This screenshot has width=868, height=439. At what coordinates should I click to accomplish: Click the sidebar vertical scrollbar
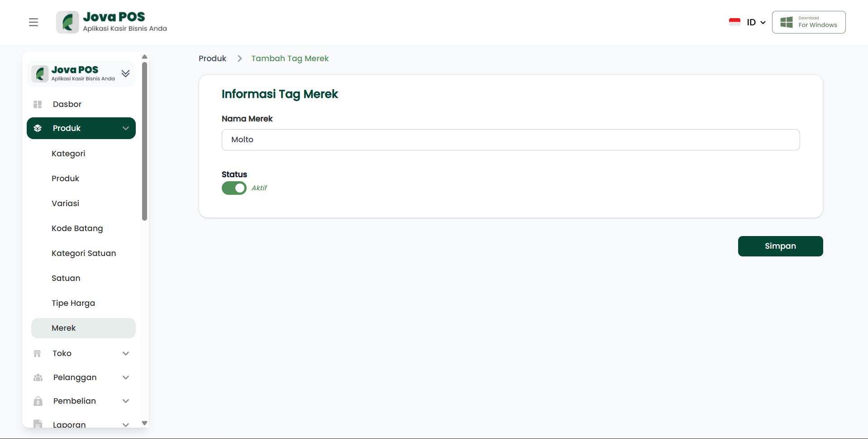coord(145,140)
